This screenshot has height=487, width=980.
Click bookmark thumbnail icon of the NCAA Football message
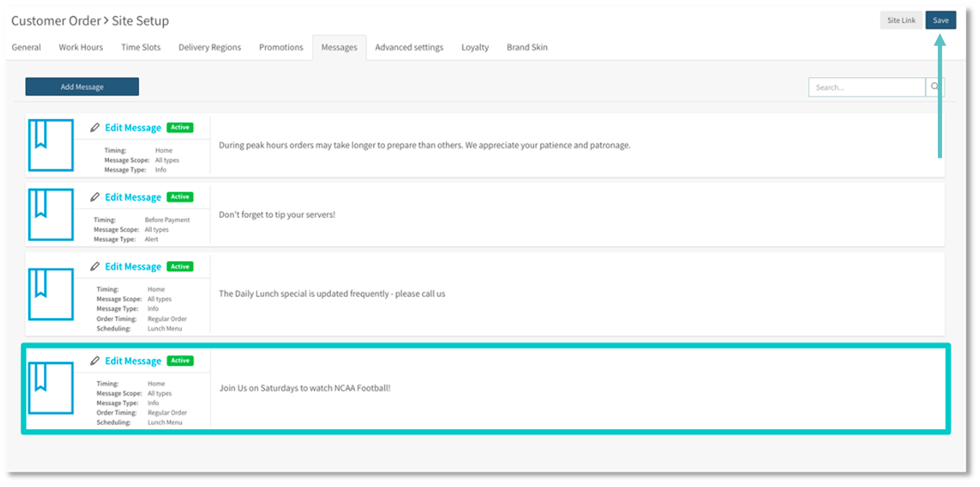pos(51,388)
